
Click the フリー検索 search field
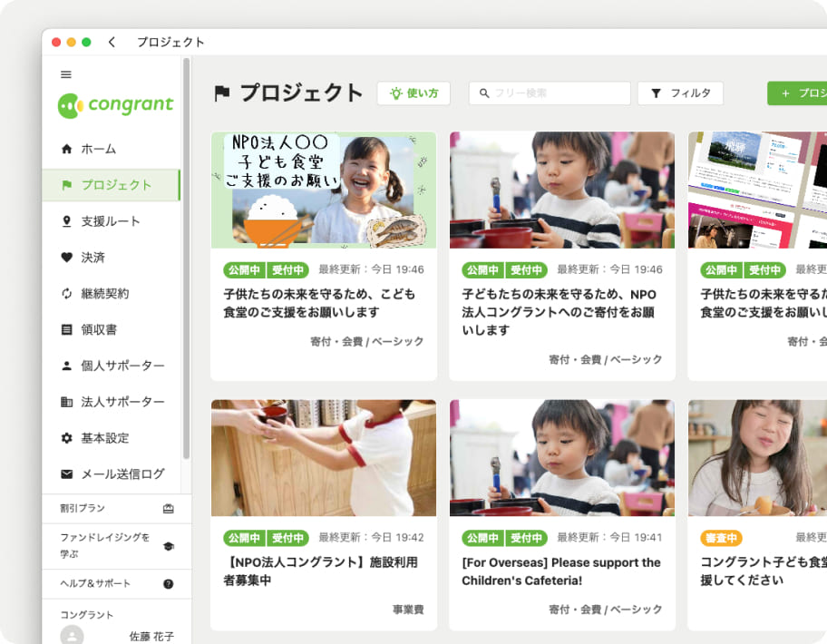tap(550, 93)
